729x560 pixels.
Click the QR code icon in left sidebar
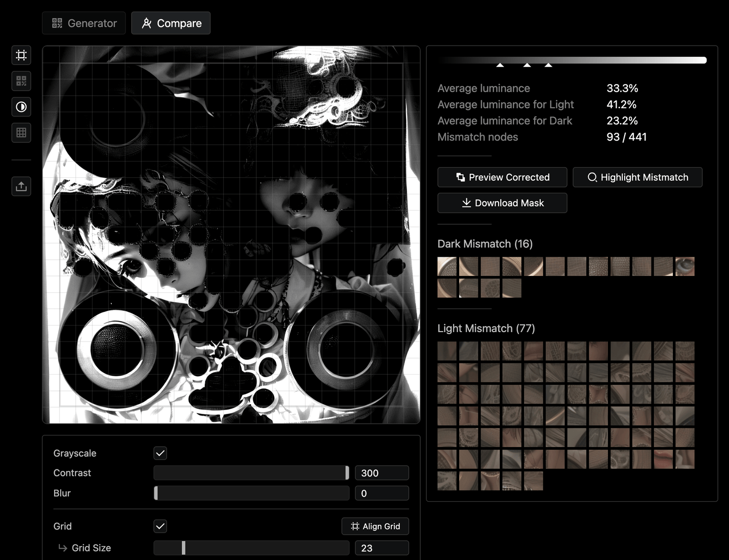21,81
